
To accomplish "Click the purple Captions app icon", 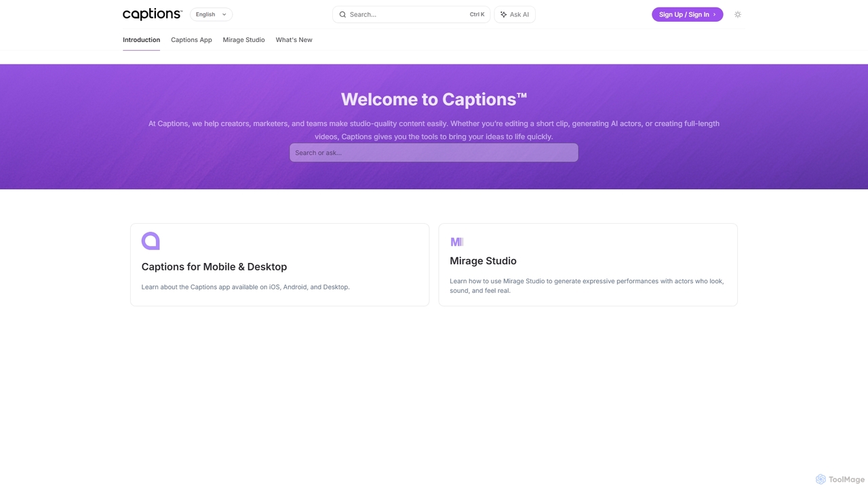I will point(151,241).
